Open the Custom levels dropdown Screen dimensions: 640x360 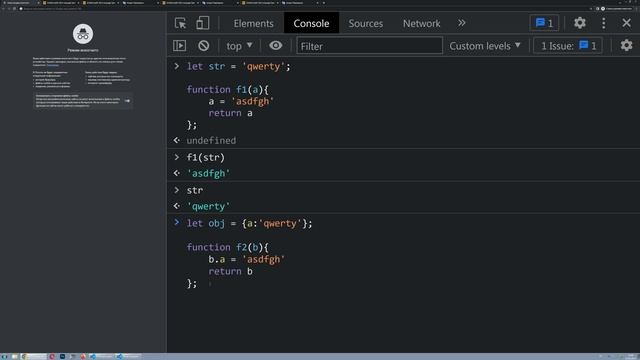click(x=485, y=46)
